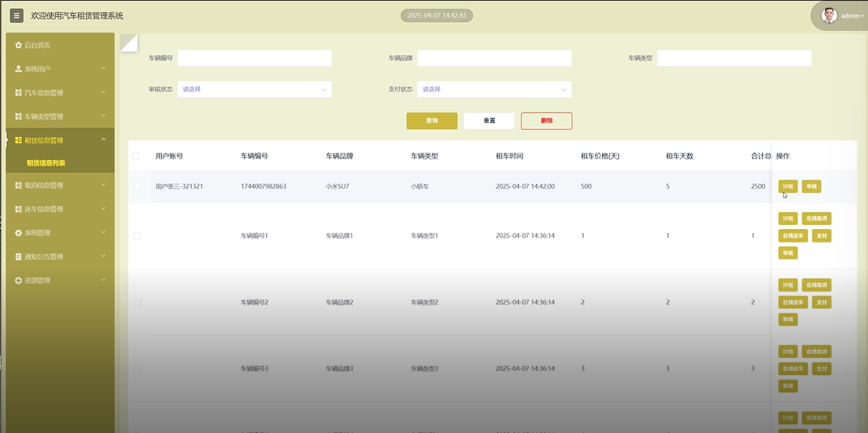The image size is (868, 433).
Task: Open the 审核状态 dropdown
Action: click(254, 89)
